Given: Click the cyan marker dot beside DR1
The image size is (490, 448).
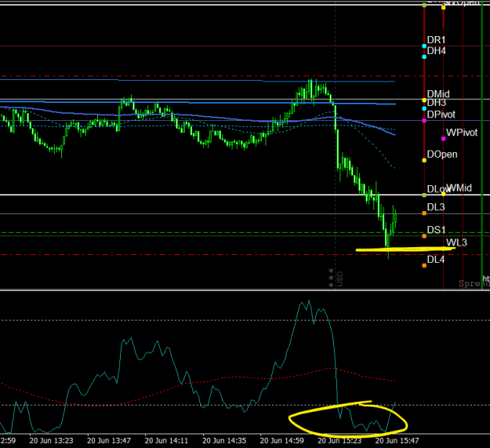Looking at the screenshot, I should 424,46.
